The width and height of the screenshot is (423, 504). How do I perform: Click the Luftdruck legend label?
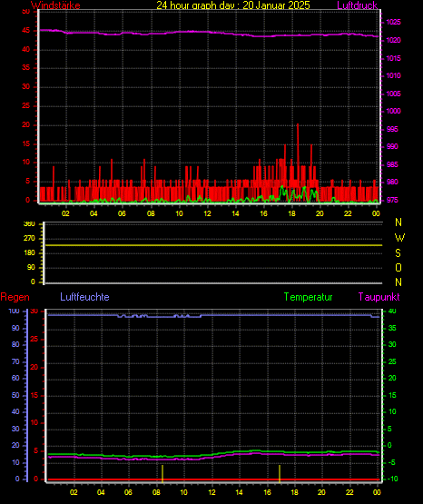click(x=357, y=5)
